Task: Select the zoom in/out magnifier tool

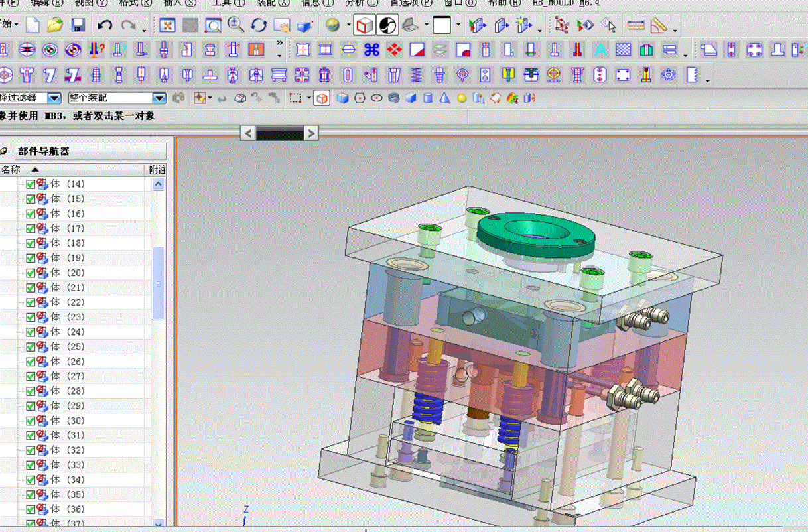Action: [236, 25]
